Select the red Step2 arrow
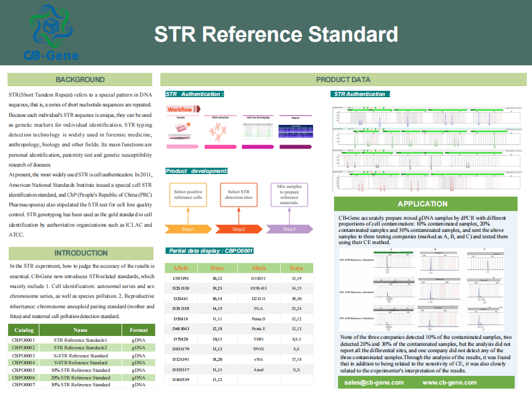This screenshot has height=399, width=532. click(239, 229)
